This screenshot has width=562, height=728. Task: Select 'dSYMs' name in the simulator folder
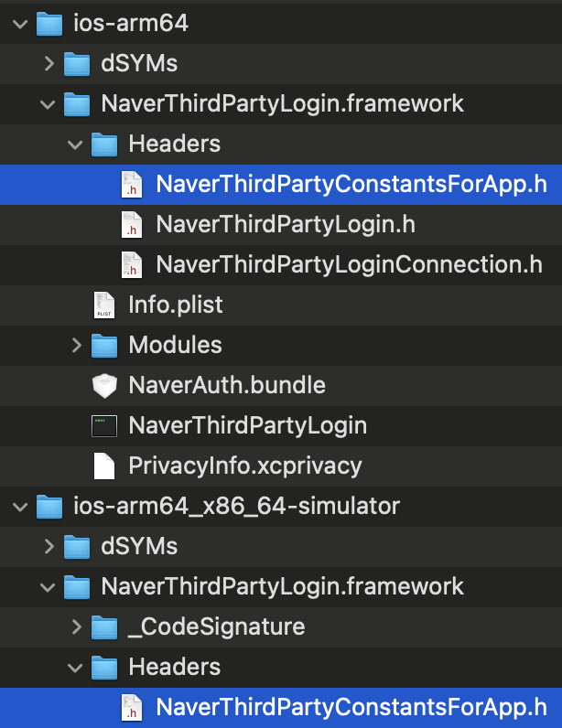point(139,547)
